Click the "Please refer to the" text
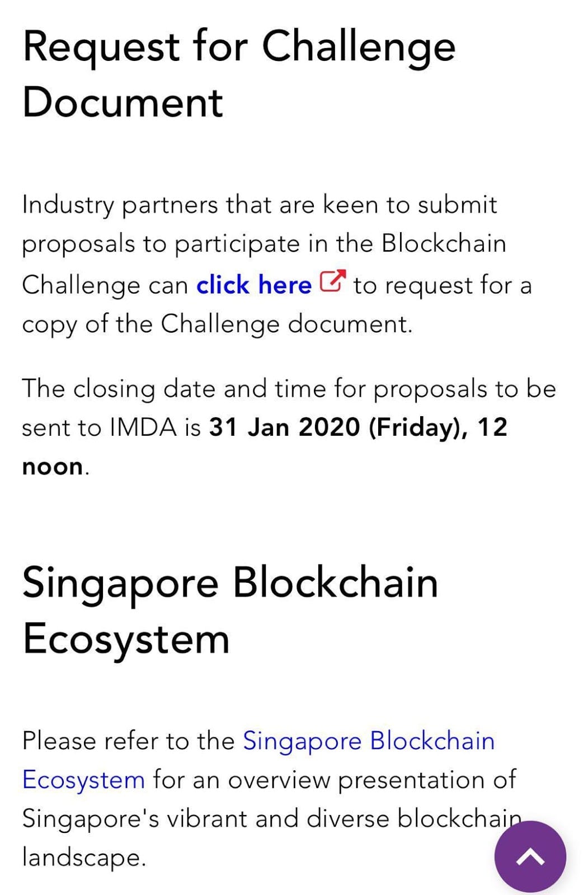The height and width of the screenshot is (895, 588). point(128,741)
